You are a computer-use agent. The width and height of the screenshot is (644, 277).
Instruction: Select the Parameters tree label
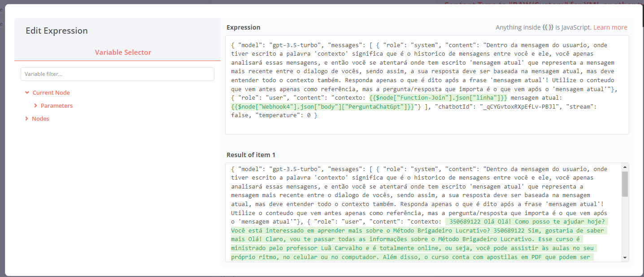tap(57, 106)
